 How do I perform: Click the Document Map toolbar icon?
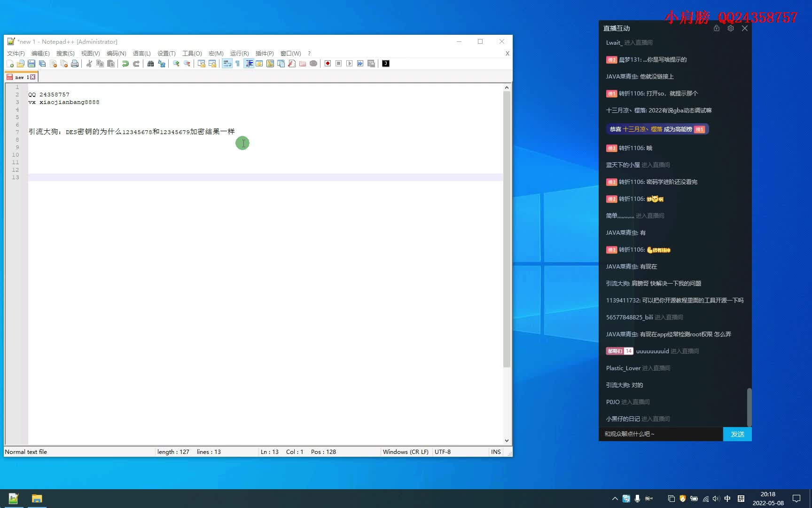pos(270,63)
